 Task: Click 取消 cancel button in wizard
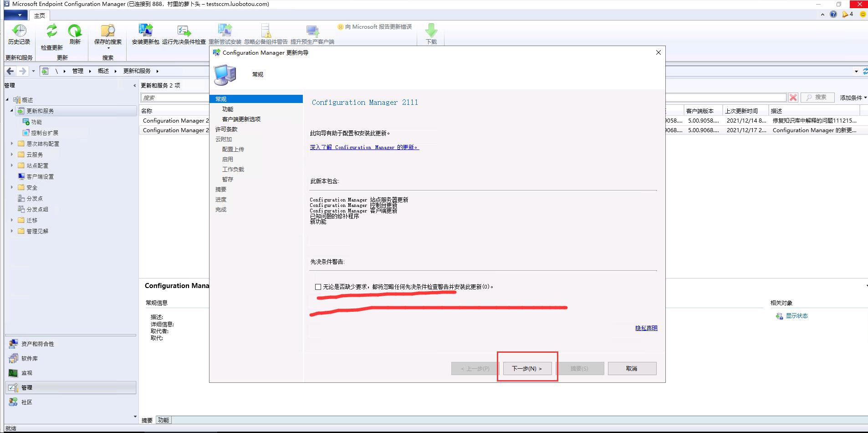(632, 368)
